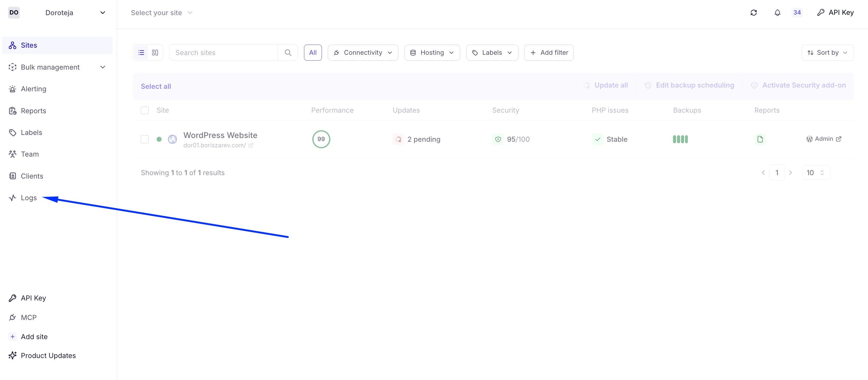Click the 95/100 security score
Image resolution: width=868 pixels, height=380 pixels.
coord(518,139)
